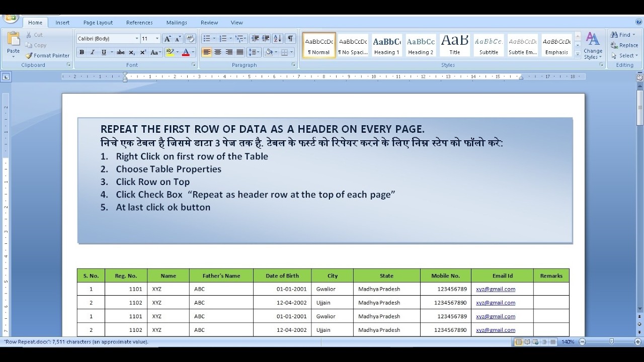Viewport: 644px width, 362px height.
Task: Apply strikethrough formatting
Action: [x=120, y=52]
